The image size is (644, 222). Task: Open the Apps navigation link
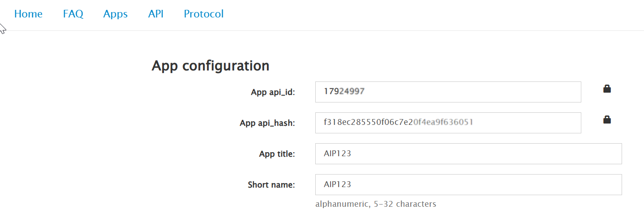click(116, 14)
